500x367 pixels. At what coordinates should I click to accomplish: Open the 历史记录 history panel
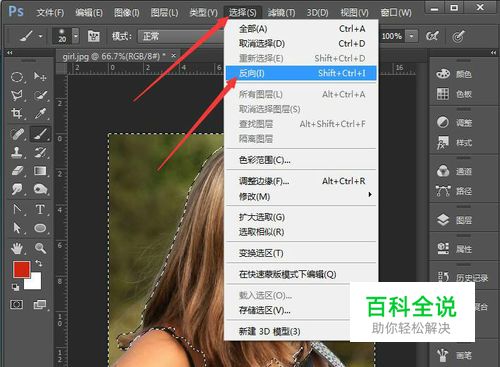point(463,277)
